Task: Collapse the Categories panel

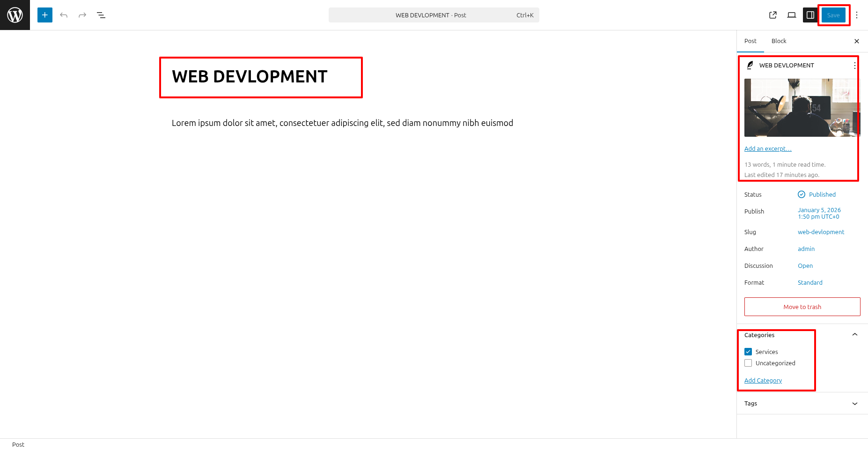Action: pyautogui.click(x=854, y=335)
